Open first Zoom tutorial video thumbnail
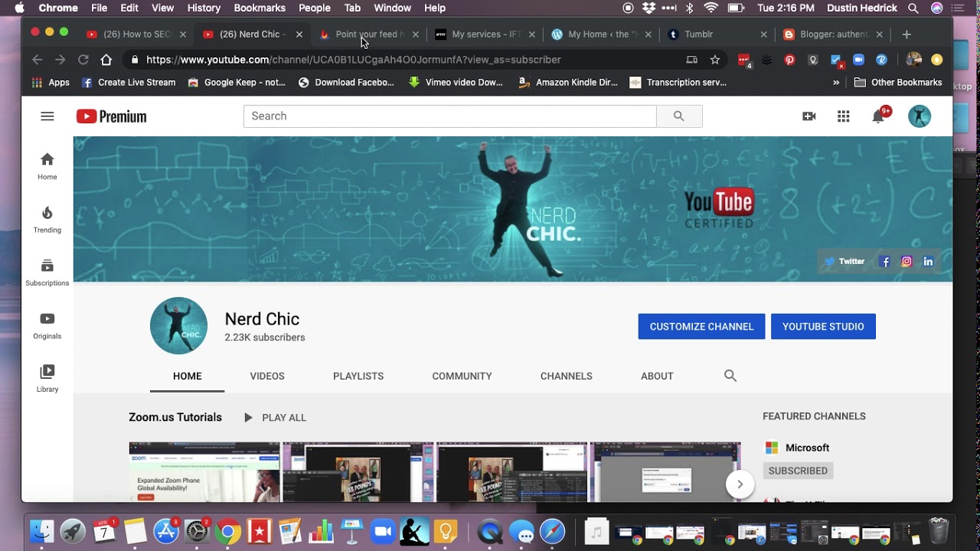980x551 pixels. 204,471
